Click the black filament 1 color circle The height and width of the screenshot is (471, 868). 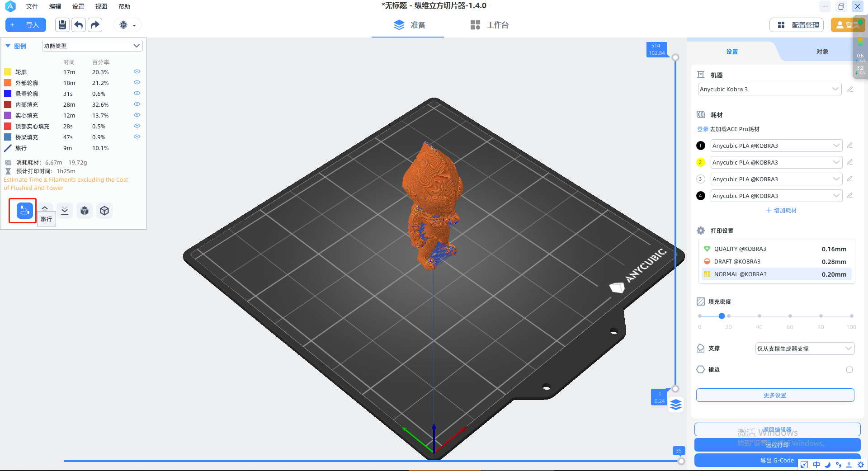701,146
